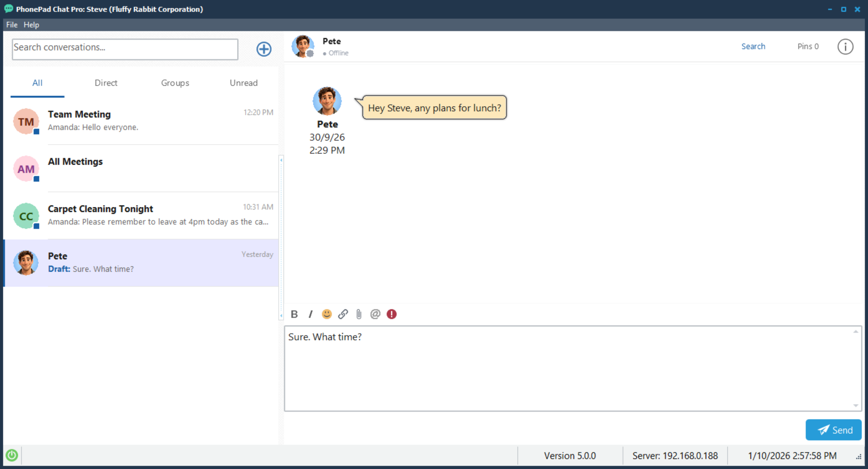Start a new conversation with plus icon
The width and height of the screenshot is (868, 469).
coord(264,49)
